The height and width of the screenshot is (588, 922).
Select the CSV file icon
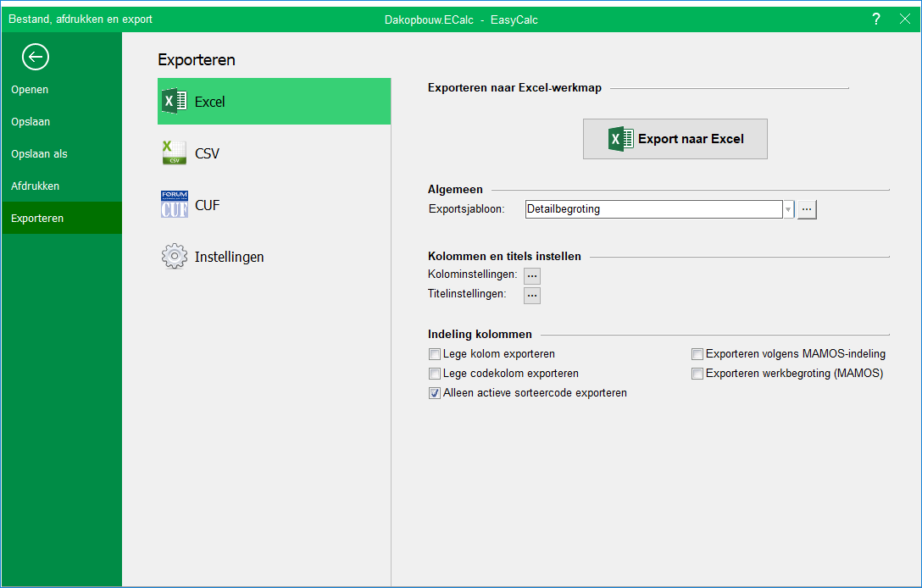pos(174,153)
